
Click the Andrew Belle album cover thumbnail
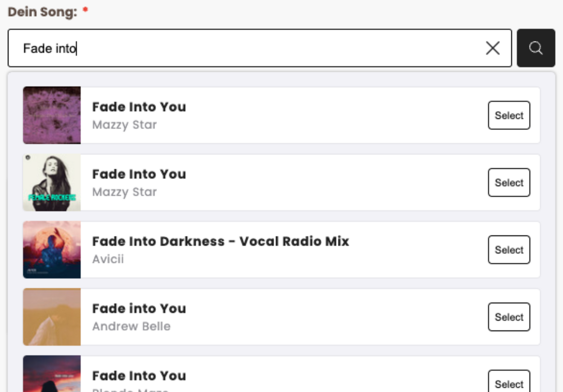tap(52, 317)
